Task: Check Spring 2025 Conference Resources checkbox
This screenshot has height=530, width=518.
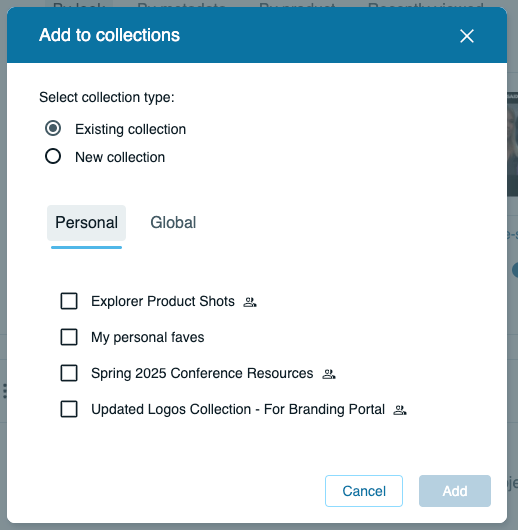Action: [69, 373]
